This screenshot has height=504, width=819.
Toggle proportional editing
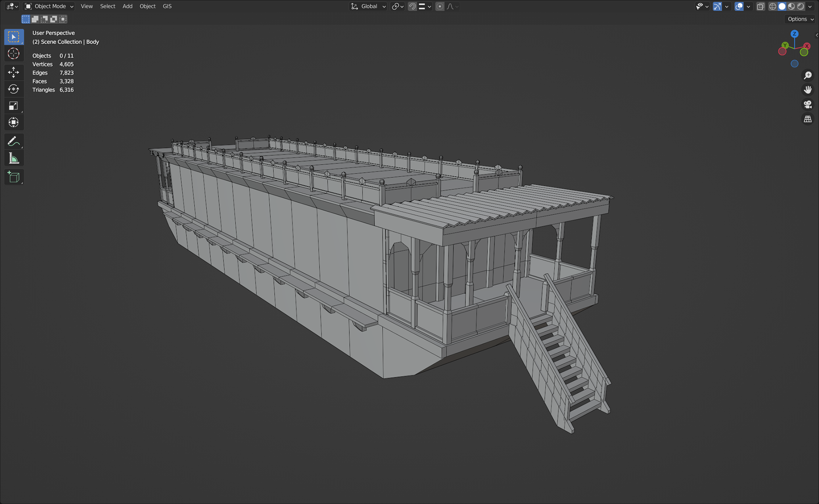click(440, 6)
